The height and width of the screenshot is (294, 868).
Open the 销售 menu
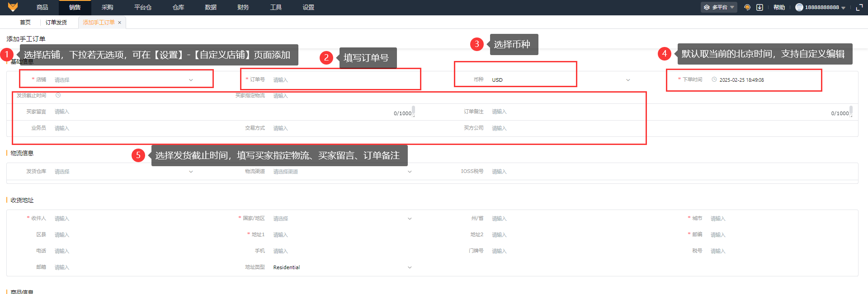click(x=75, y=7)
